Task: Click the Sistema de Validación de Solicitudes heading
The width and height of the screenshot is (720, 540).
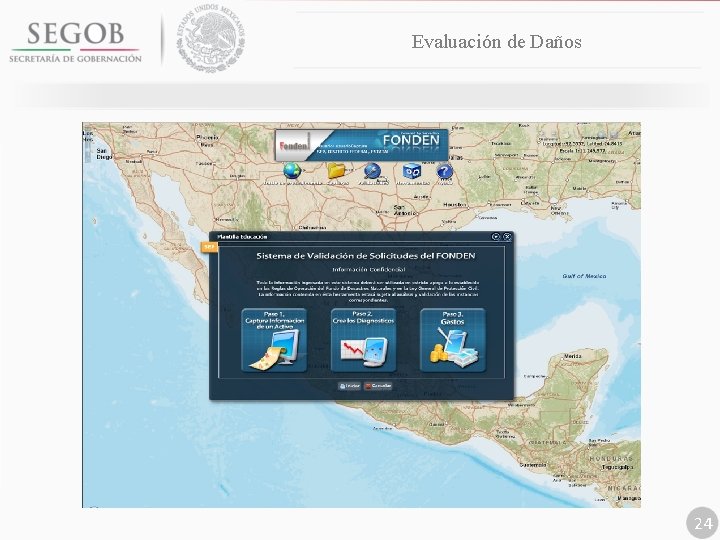Action: tap(366, 256)
